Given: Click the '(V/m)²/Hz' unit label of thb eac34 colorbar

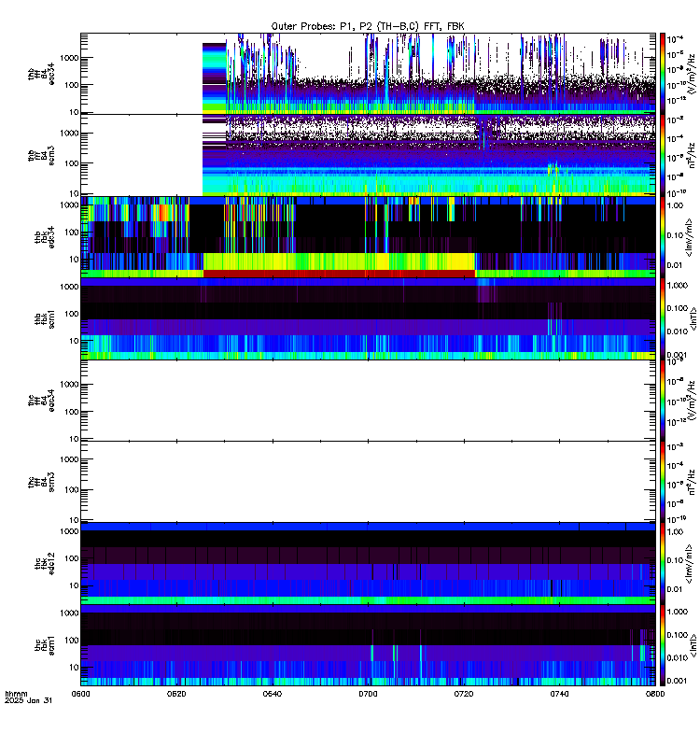Looking at the screenshot, I should tap(692, 74).
